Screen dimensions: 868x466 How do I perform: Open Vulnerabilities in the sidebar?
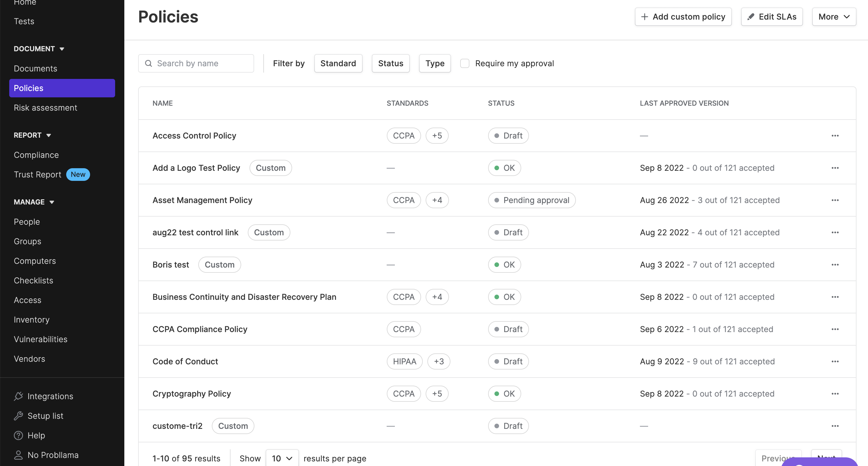(x=40, y=339)
